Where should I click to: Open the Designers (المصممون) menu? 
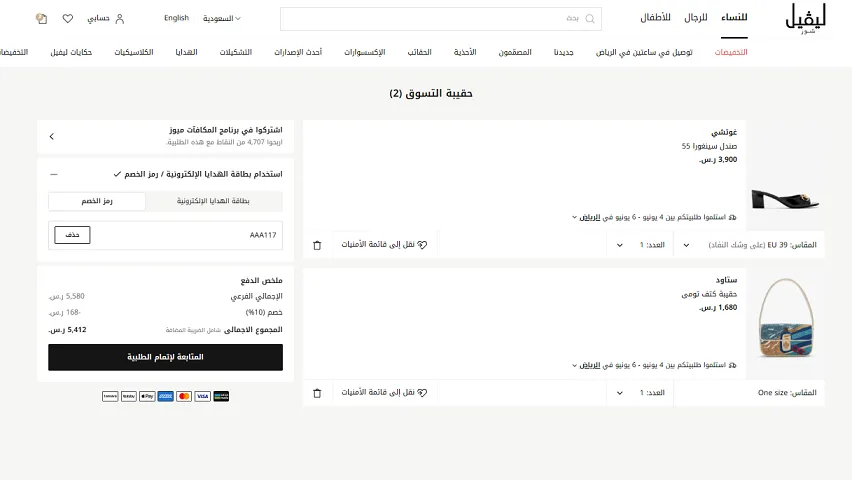(x=515, y=52)
